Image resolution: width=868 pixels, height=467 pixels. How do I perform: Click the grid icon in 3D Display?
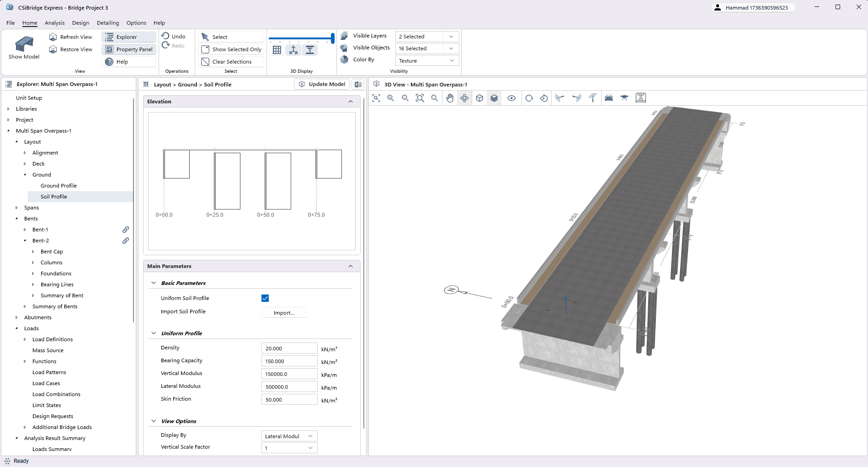point(277,50)
